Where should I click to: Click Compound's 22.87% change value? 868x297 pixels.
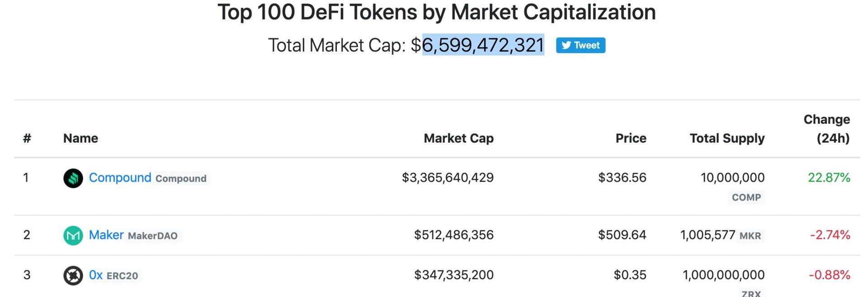click(x=829, y=177)
